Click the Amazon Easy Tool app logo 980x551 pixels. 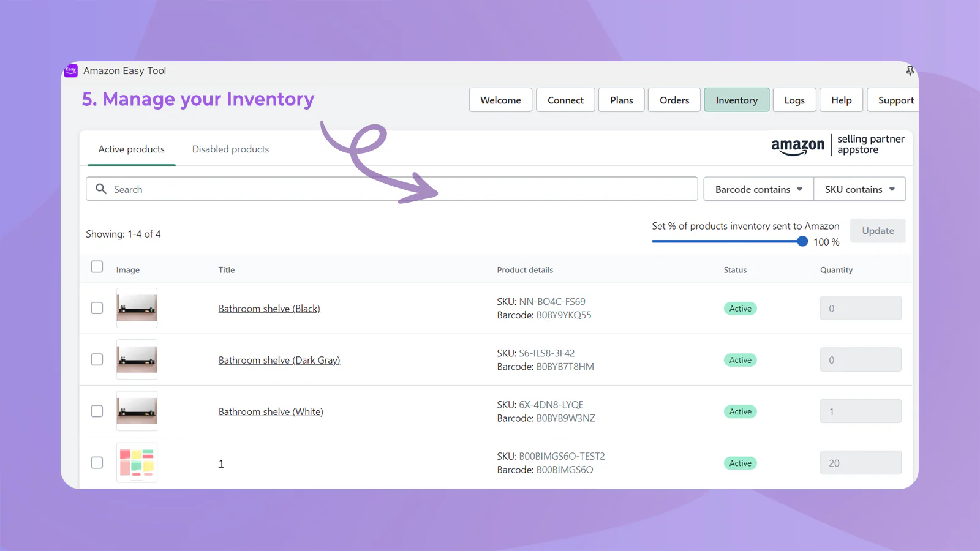[71, 70]
